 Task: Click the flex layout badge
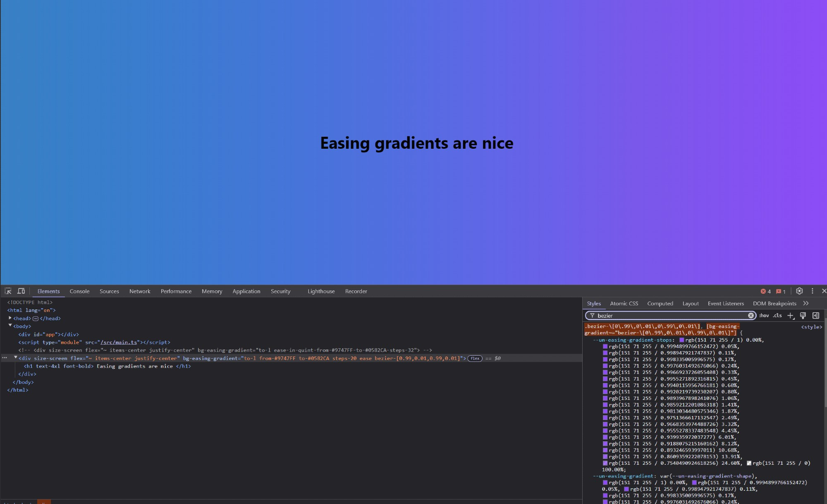(475, 359)
